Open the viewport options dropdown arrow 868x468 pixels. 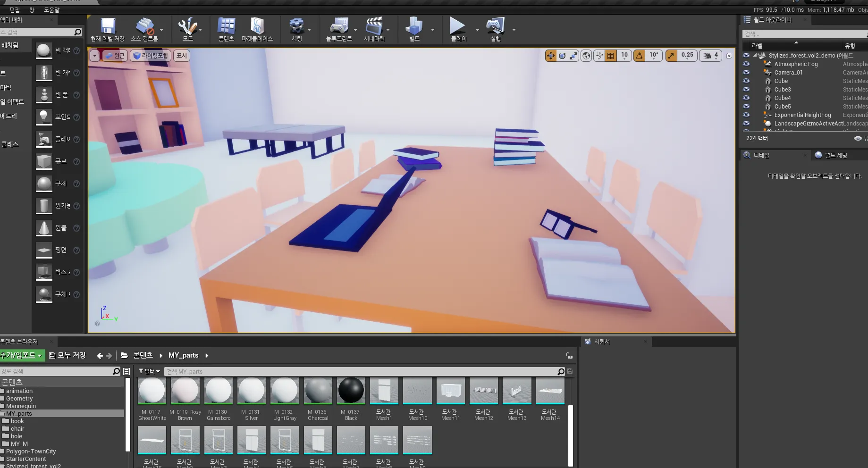tap(95, 56)
